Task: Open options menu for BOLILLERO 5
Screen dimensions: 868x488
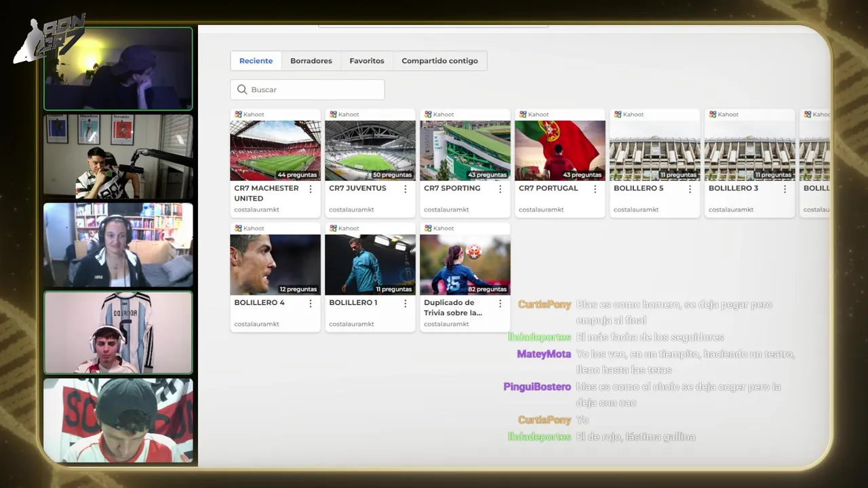Action: [690, 189]
